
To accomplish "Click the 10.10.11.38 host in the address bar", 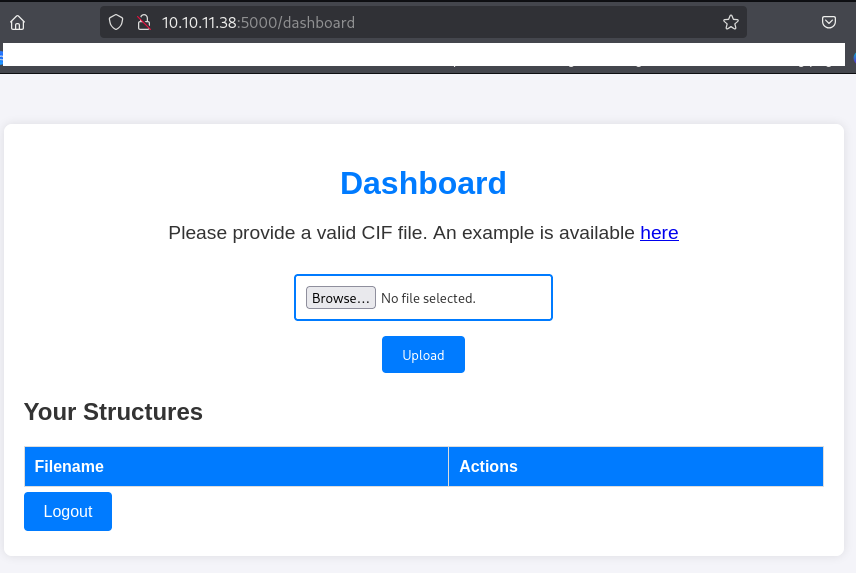I will coord(199,22).
